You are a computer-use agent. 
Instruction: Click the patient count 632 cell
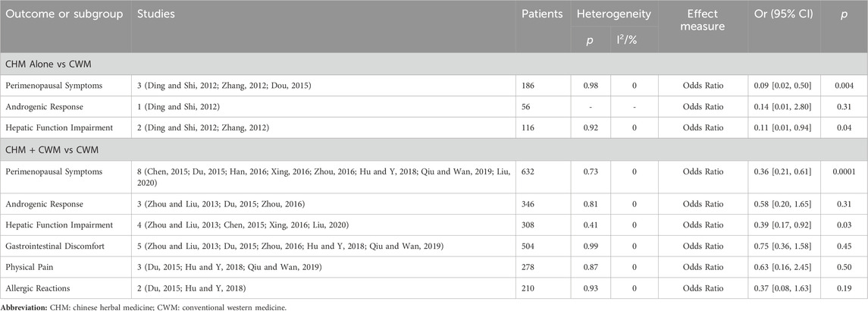(x=529, y=172)
